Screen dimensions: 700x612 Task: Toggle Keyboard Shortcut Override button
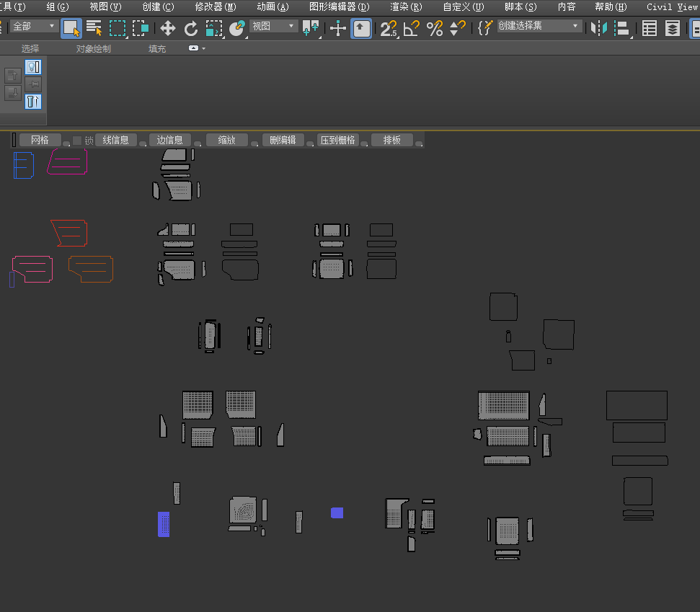coord(361,29)
